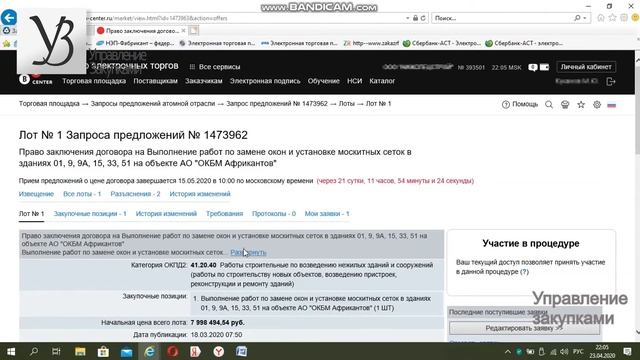Open the Требования tab

tap(224, 213)
